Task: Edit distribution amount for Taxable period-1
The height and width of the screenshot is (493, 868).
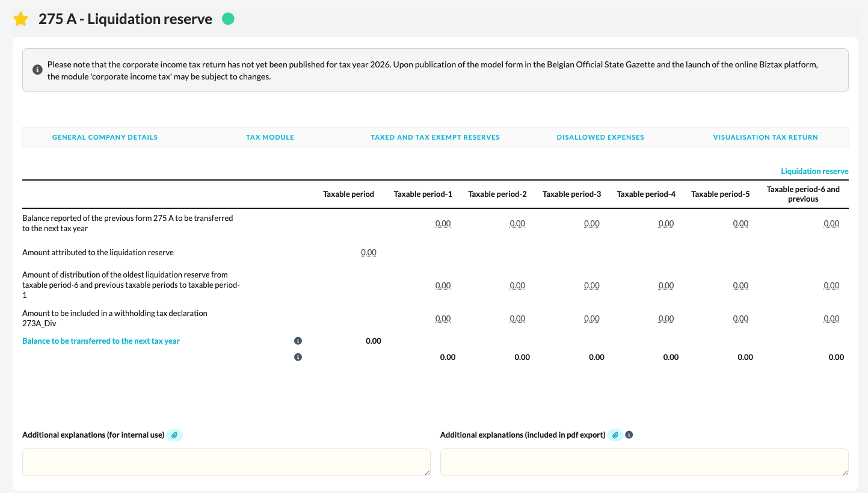Action: pyautogui.click(x=443, y=285)
